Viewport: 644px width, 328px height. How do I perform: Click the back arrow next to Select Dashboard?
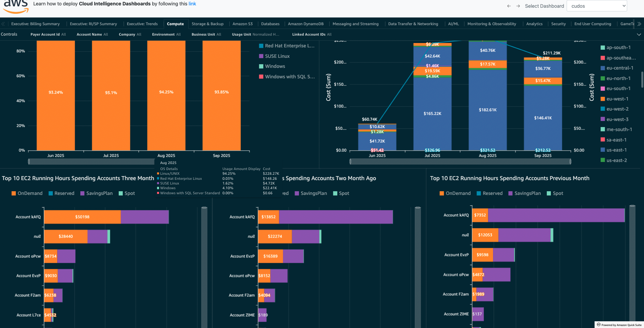pos(509,6)
